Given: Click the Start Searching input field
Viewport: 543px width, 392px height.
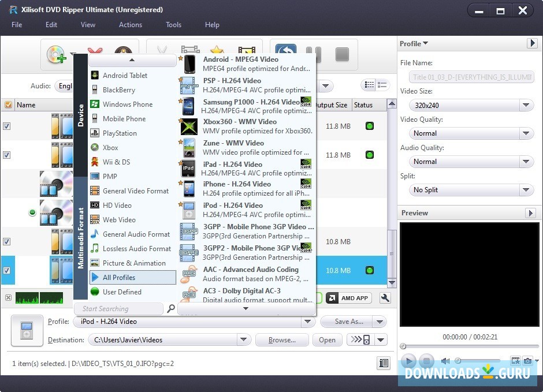Looking at the screenshot, I should 118,309.
